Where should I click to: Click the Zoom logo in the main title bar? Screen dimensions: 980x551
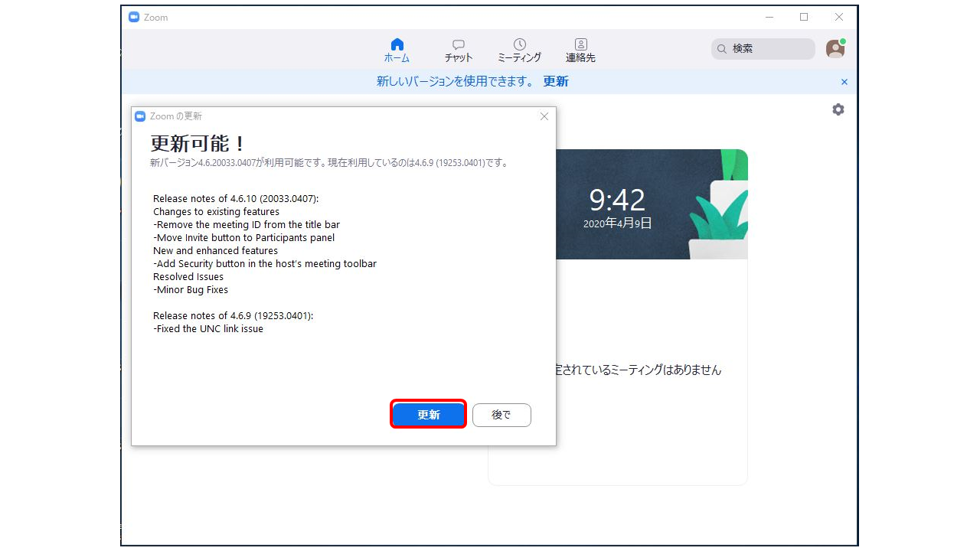[x=134, y=17]
